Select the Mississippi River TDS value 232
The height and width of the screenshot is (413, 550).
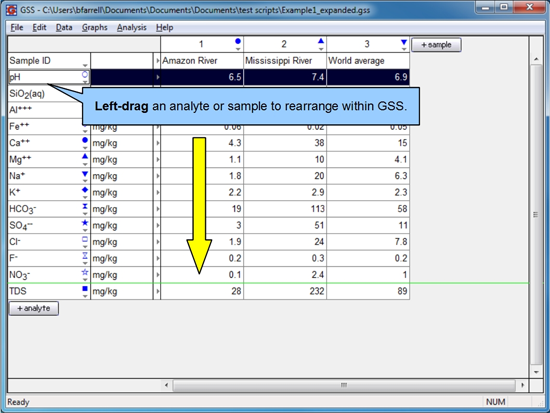coord(285,291)
